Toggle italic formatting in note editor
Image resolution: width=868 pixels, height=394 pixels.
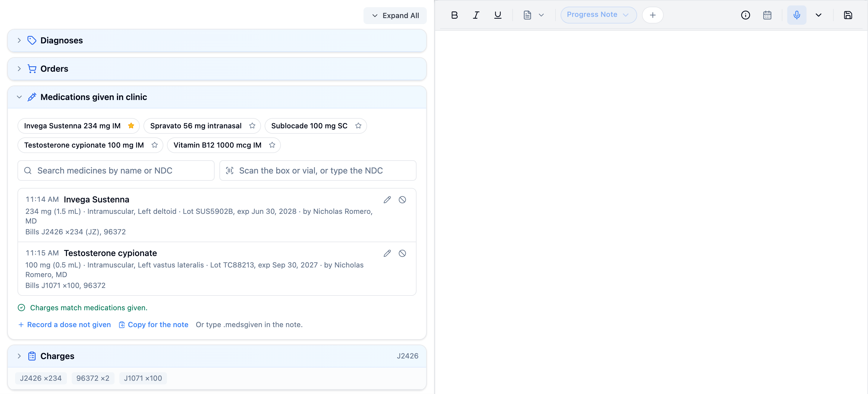tap(476, 15)
